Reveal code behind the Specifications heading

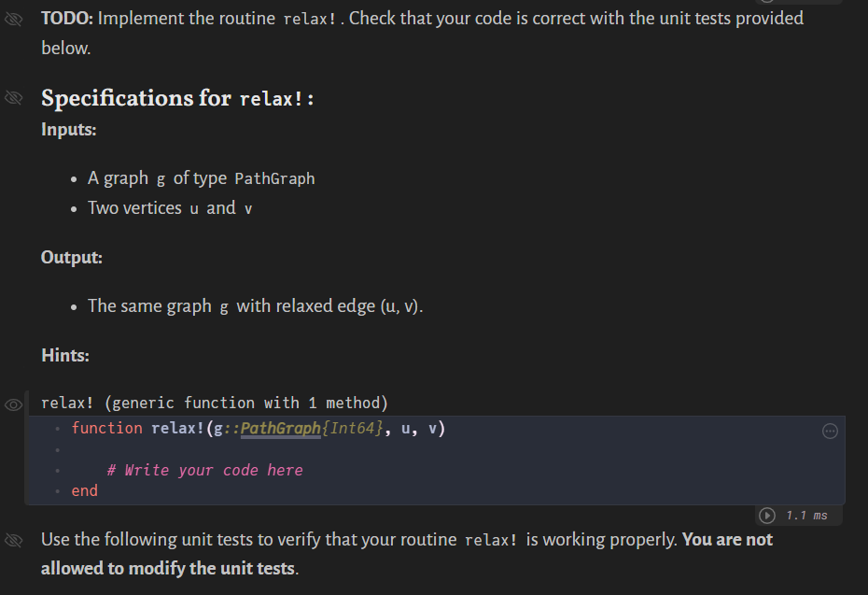(x=13, y=97)
